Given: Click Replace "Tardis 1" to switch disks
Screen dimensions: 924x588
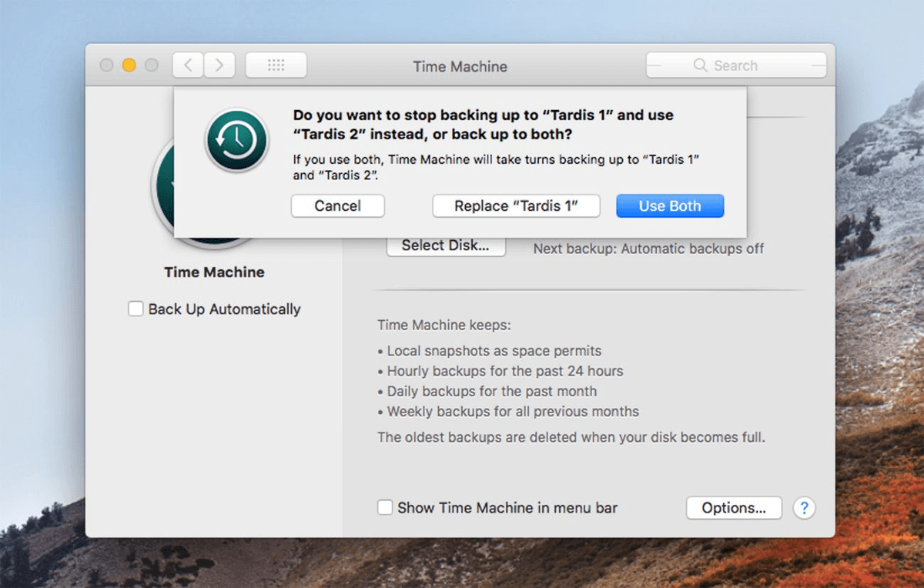Looking at the screenshot, I should click(516, 205).
